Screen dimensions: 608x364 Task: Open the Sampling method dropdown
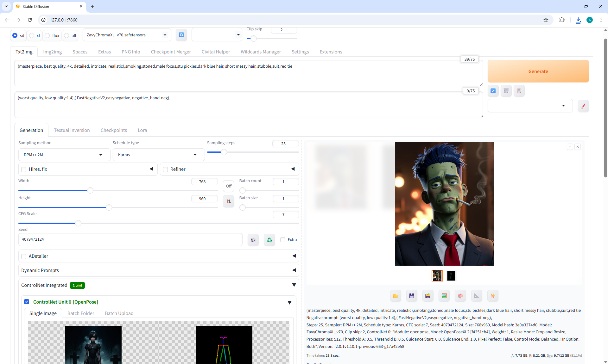point(63,155)
